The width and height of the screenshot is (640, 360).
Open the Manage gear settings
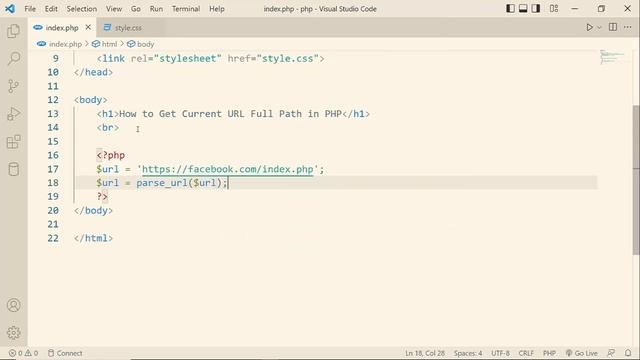click(x=13, y=333)
